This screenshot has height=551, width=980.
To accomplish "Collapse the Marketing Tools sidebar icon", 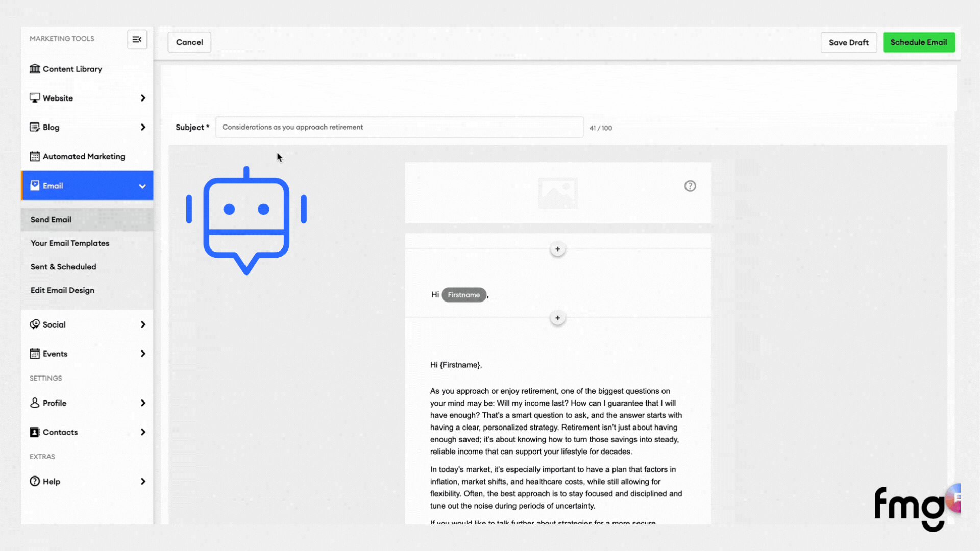I will (137, 39).
